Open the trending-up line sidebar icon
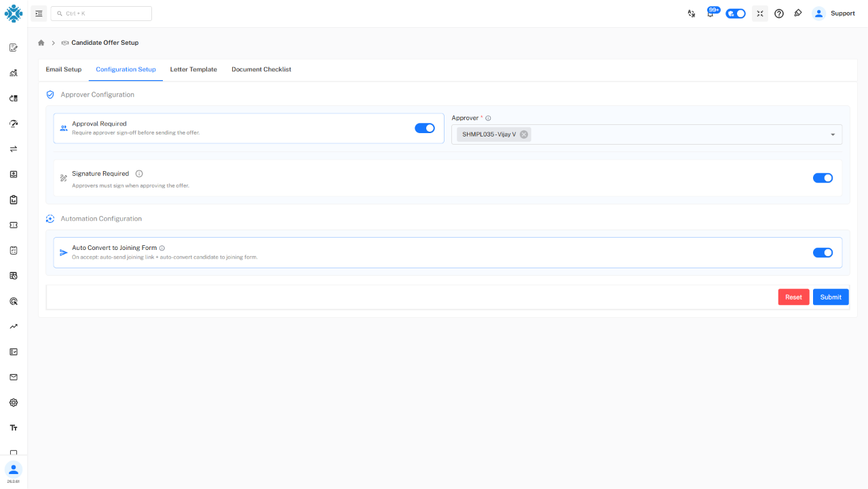868x489 pixels. [14, 326]
